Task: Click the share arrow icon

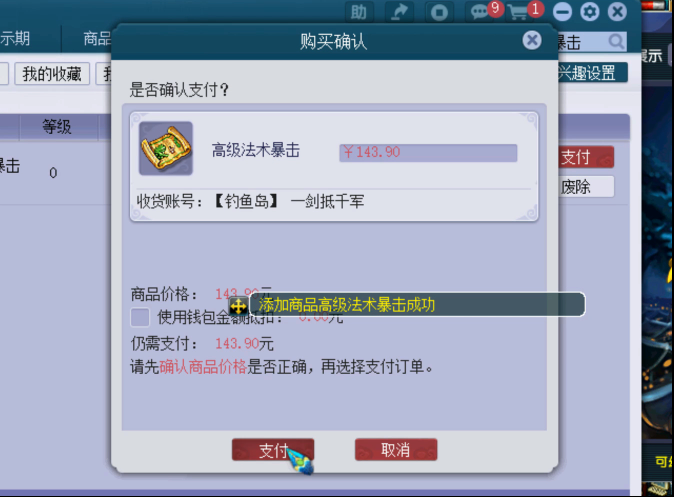Action: click(399, 12)
